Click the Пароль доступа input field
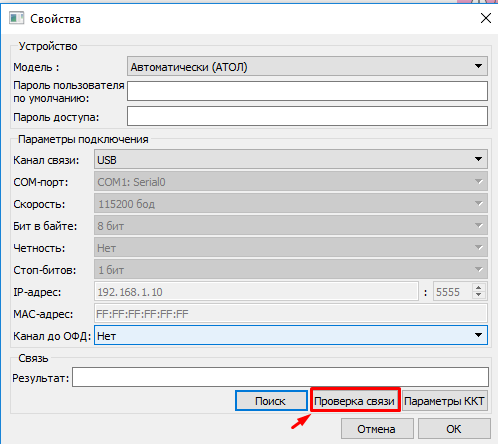The width and height of the screenshot is (498, 444). coord(307,116)
